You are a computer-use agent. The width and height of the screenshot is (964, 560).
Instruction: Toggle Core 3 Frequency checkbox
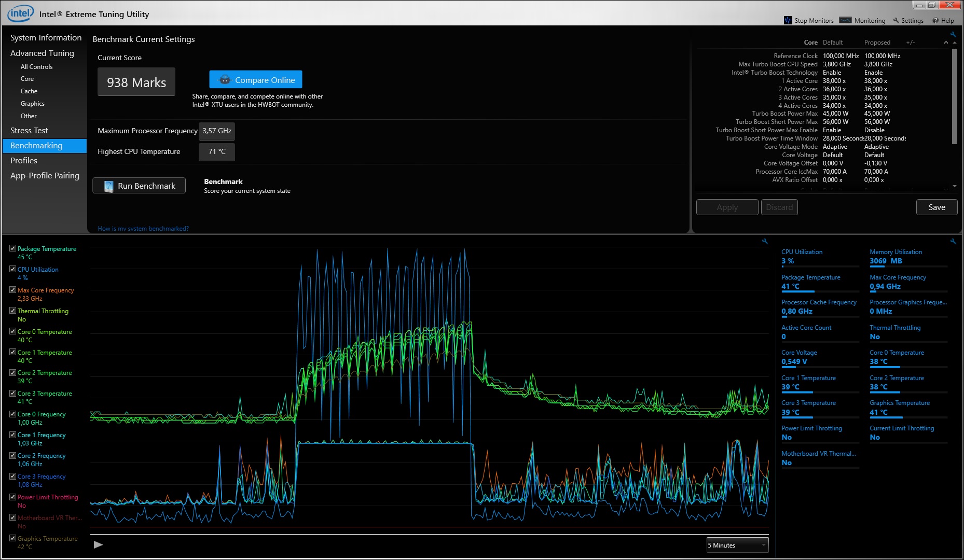[12, 476]
